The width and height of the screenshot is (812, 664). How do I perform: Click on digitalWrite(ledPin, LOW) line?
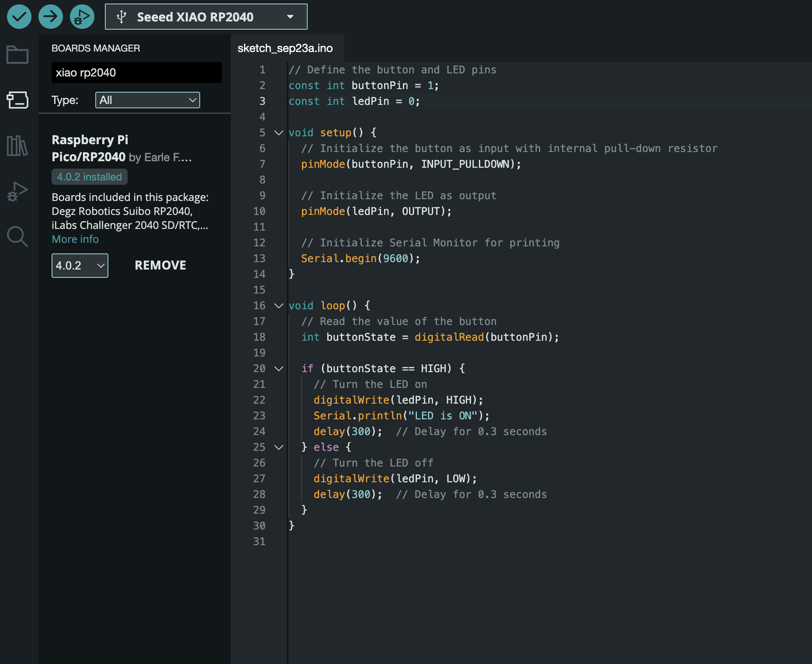click(x=395, y=479)
